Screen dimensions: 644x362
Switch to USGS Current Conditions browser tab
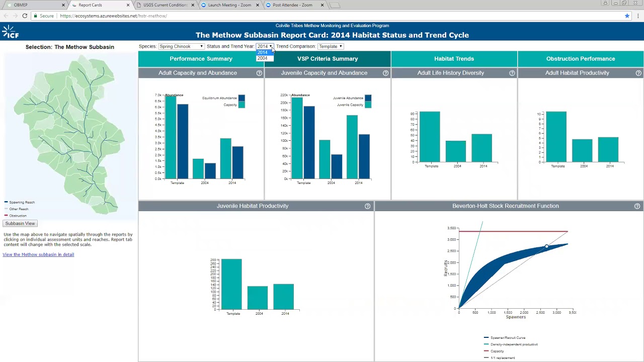point(165,5)
